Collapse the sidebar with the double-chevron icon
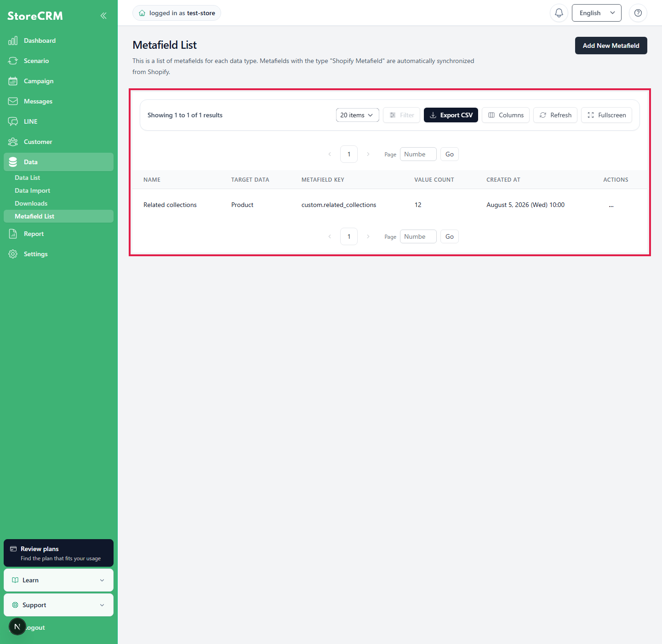662x644 pixels. click(103, 16)
